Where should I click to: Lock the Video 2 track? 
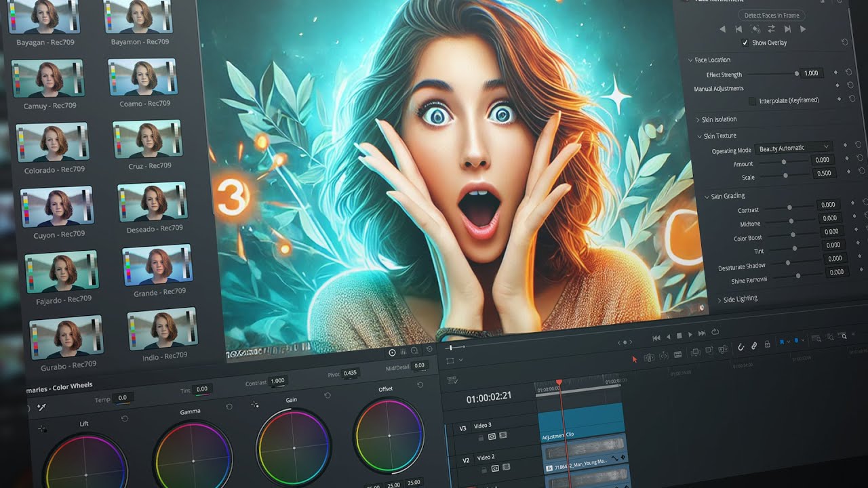pyautogui.click(x=484, y=470)
